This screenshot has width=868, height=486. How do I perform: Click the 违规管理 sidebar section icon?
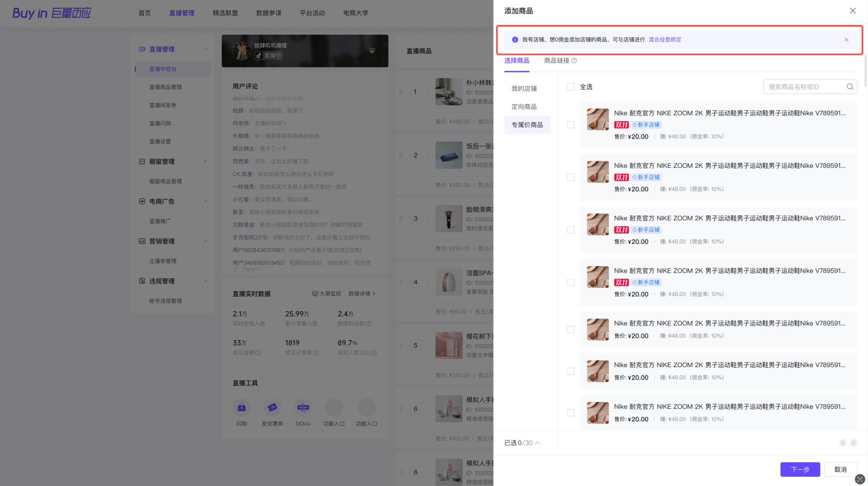point(142,281)
